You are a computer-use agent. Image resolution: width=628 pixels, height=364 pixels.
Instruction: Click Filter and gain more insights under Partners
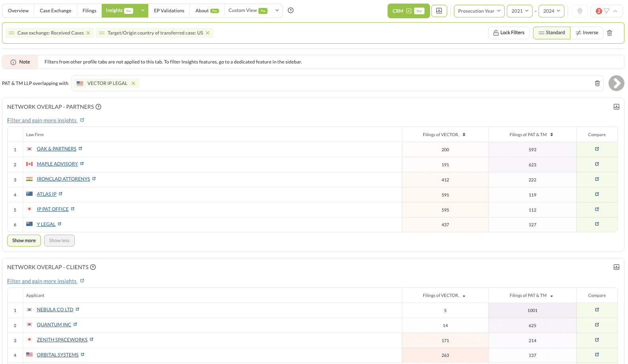(x=42, y=120)
